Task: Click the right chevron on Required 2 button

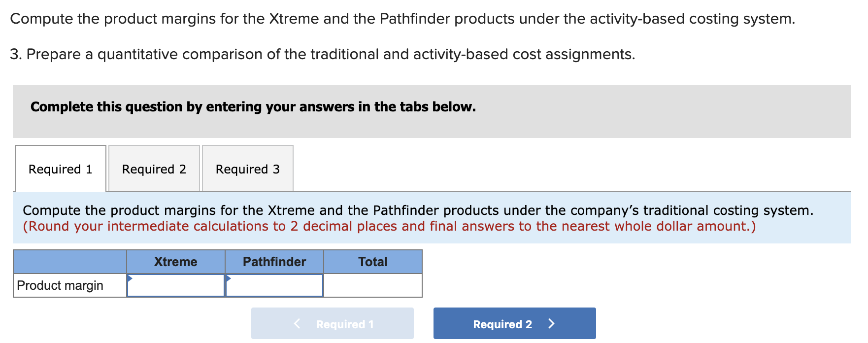Action: click(552, 324)
